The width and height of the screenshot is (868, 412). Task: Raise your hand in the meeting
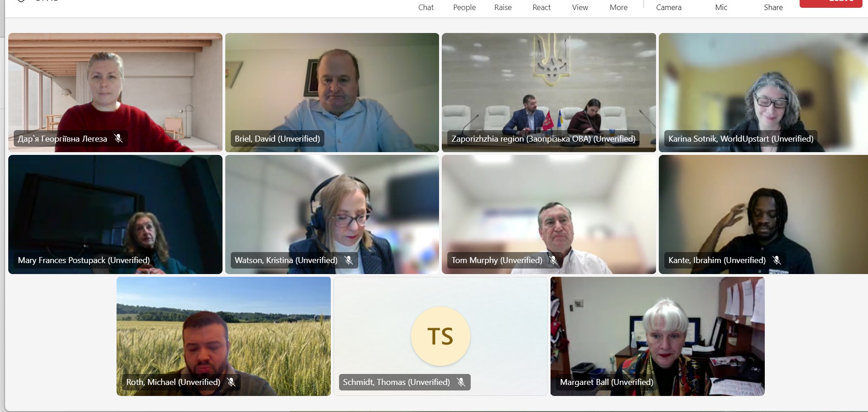click(503, 7)
